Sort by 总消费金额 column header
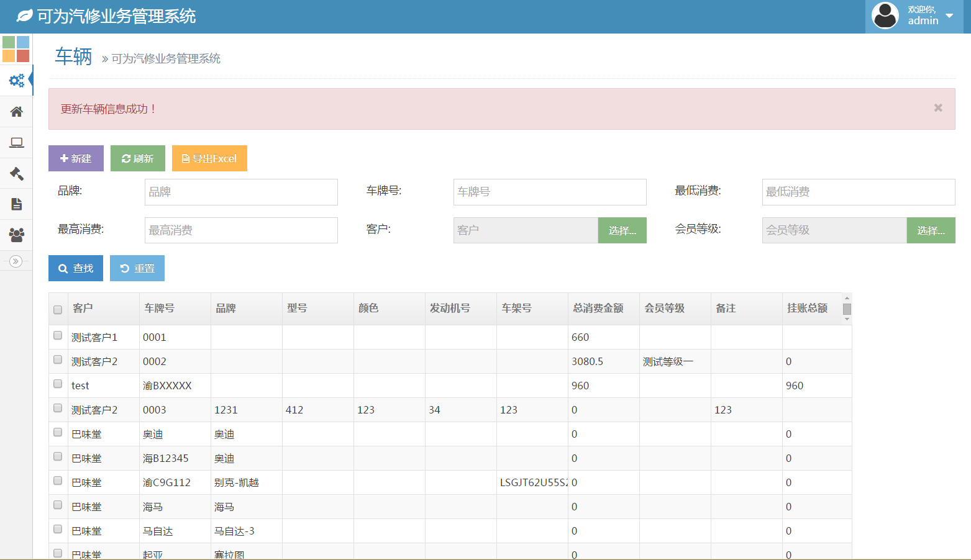The width and height of the screenshot is (971, 560). pos(598,309)
